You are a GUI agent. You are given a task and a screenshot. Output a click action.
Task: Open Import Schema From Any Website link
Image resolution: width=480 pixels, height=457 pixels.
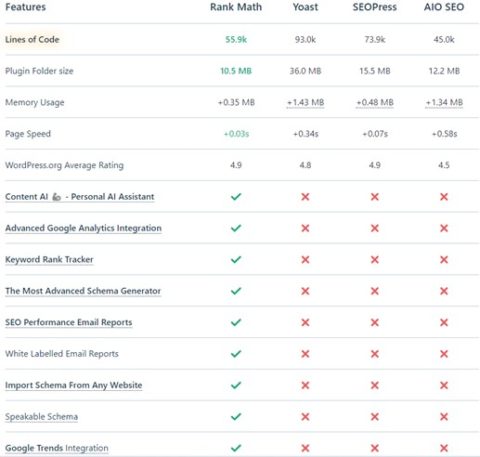[74, 385]
